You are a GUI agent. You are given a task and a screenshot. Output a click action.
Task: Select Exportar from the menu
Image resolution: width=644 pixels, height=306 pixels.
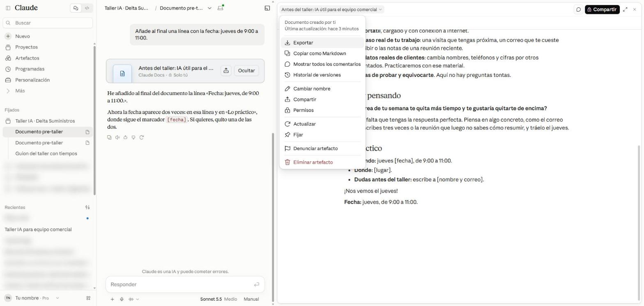(322, 43)
